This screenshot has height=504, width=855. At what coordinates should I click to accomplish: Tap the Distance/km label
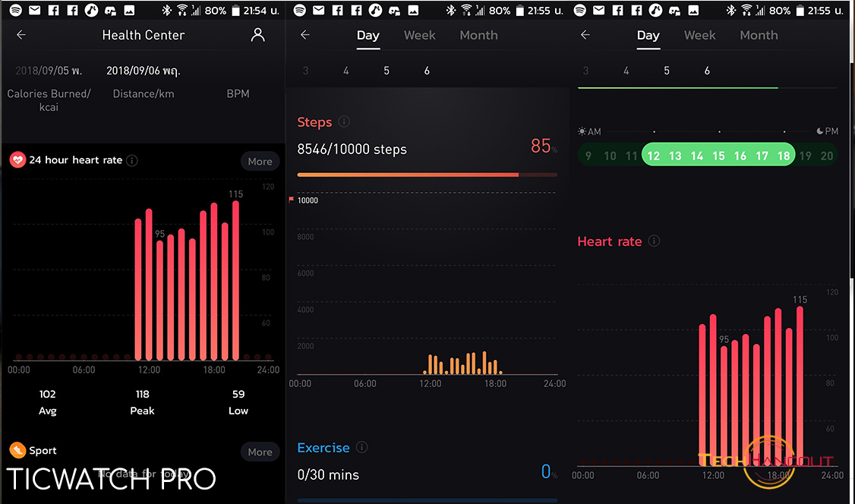(144, 93)
